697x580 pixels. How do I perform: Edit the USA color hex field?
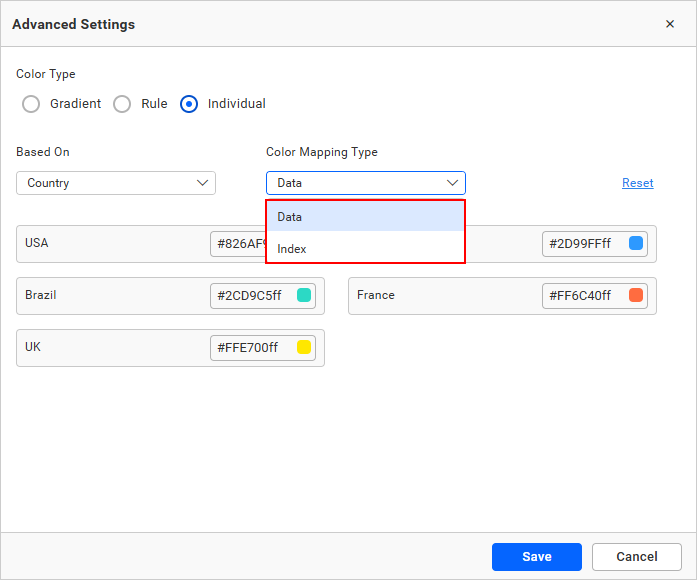pos(238,244)
